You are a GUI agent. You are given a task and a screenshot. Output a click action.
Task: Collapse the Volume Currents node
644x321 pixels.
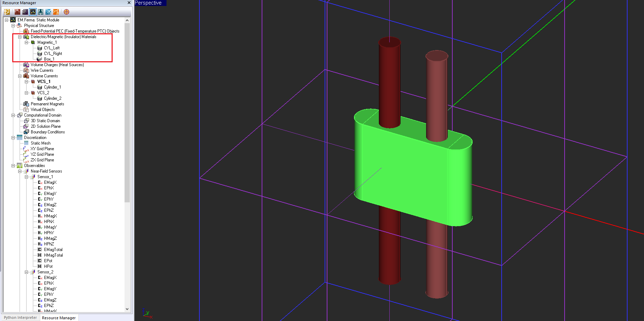(20, 76)
